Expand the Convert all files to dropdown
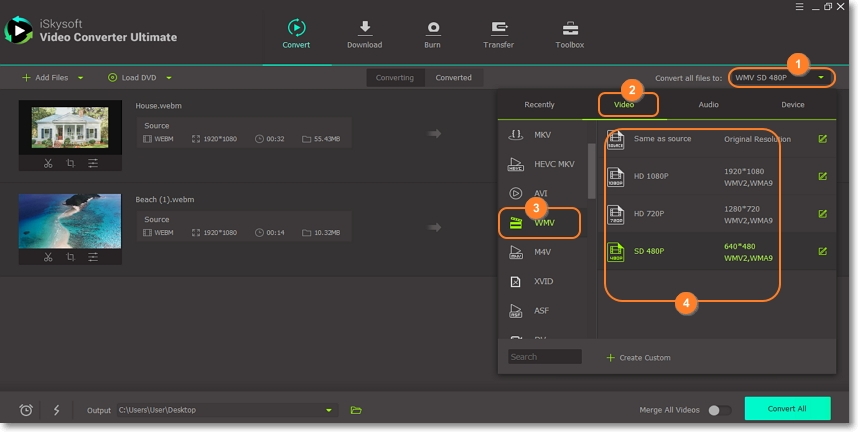 pyautogui.click(x=821, y=77)
